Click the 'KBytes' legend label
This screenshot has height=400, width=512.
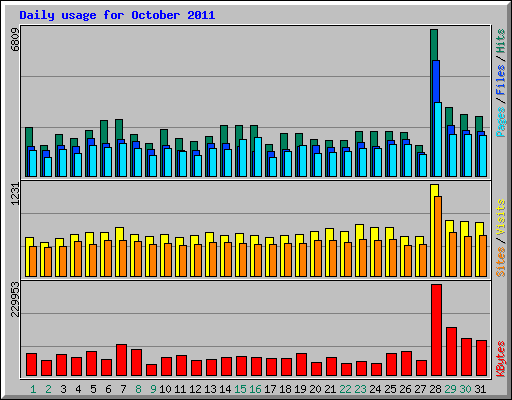coord(500,359)
